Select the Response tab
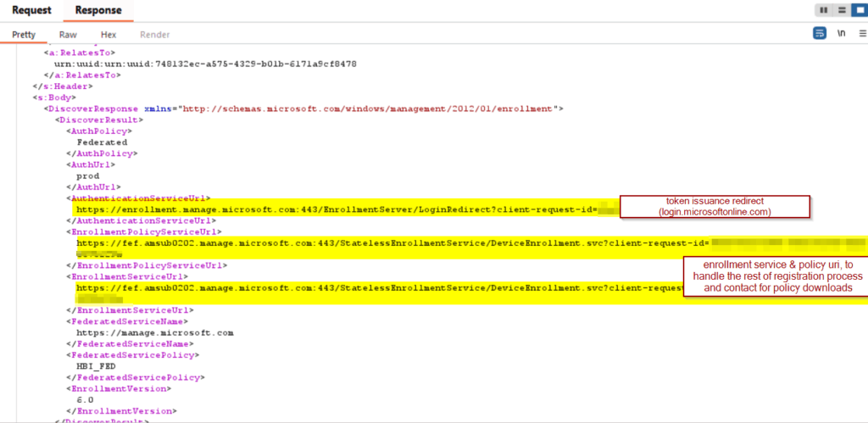Image resolution: width=868 pixels, height=423 pixels. coord(97,11)
